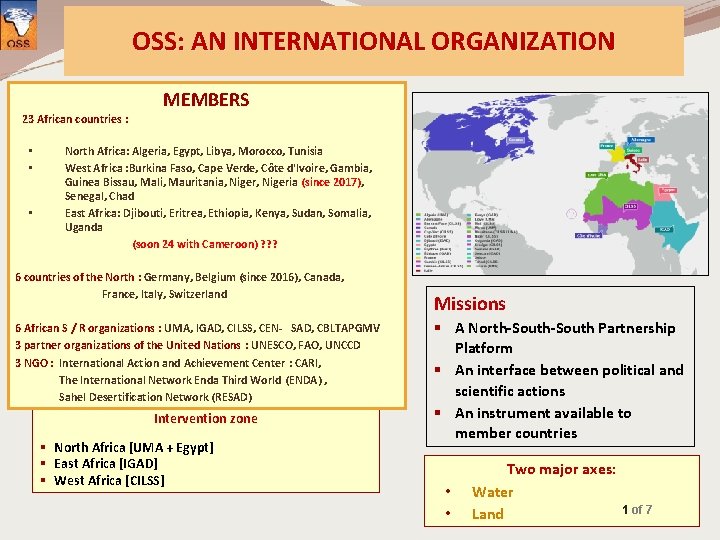The width and height of the screenshot is (720, 540).
Task: Select the bullet "East Africa [IGAD]"
Action: point(106,464)
